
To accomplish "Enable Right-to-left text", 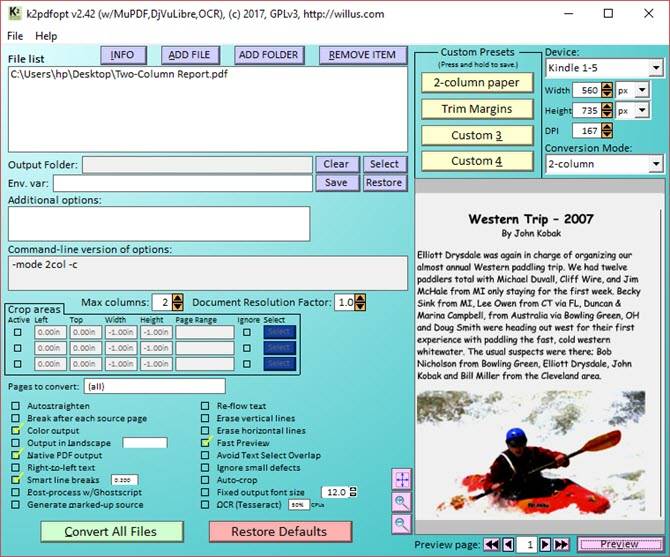I will click(x=16, y=468).
